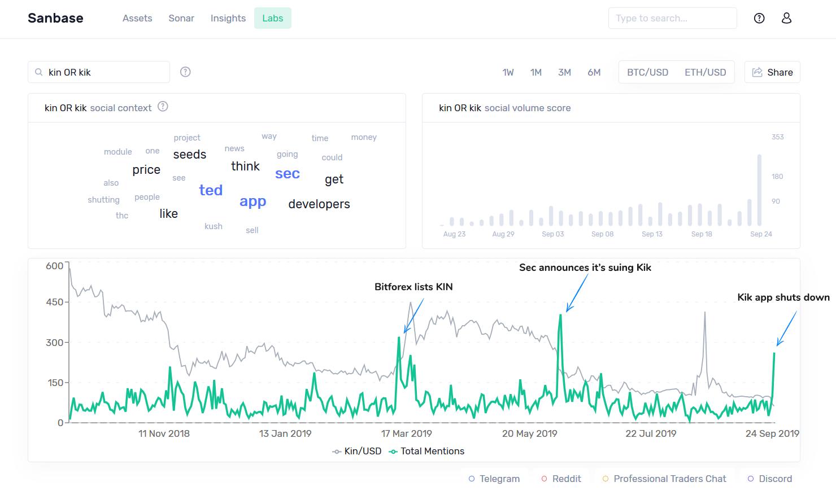Screen dimensions: 836x504
Task: Click magnifier icon in kin OR kik field
Action: tap(39, 72)
